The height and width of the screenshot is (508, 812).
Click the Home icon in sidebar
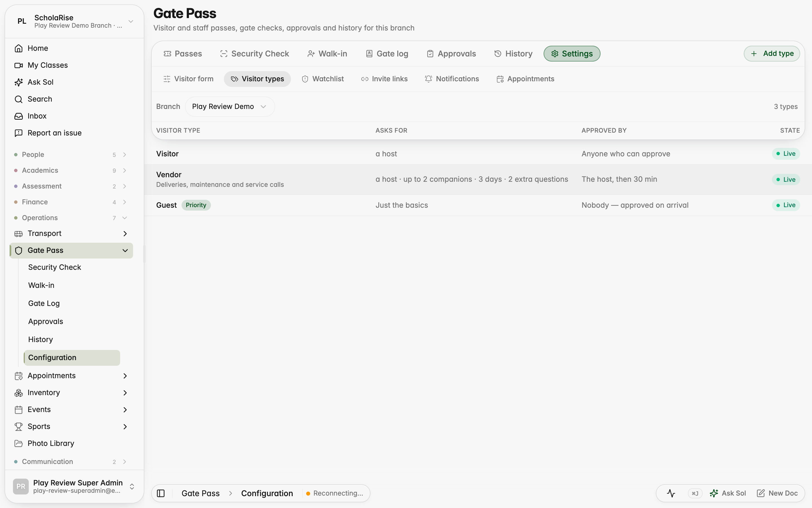[18, 48]
